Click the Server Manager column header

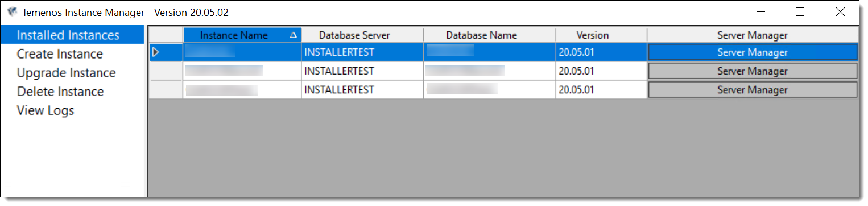pyautogui.click(x=753, y=35)
